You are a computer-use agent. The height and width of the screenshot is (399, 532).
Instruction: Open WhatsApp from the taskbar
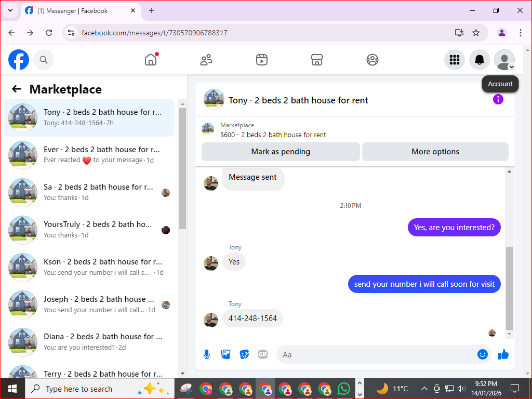coord(344,389)
